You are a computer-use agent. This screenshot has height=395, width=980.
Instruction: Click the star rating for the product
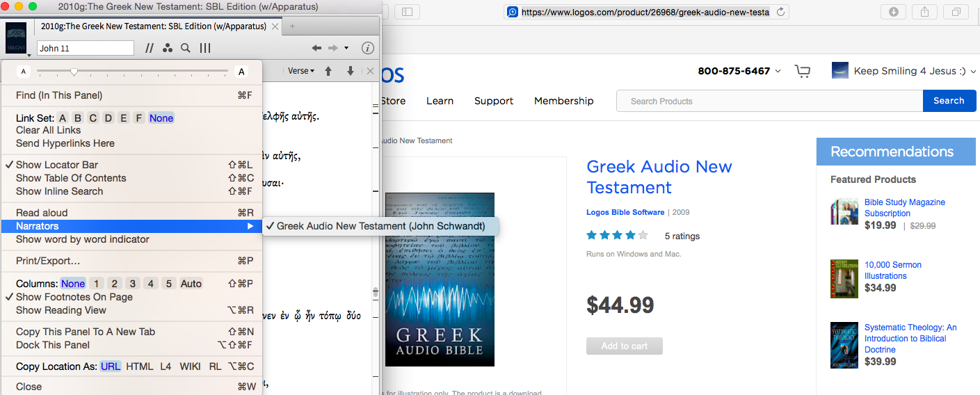[x=618, y=235]
